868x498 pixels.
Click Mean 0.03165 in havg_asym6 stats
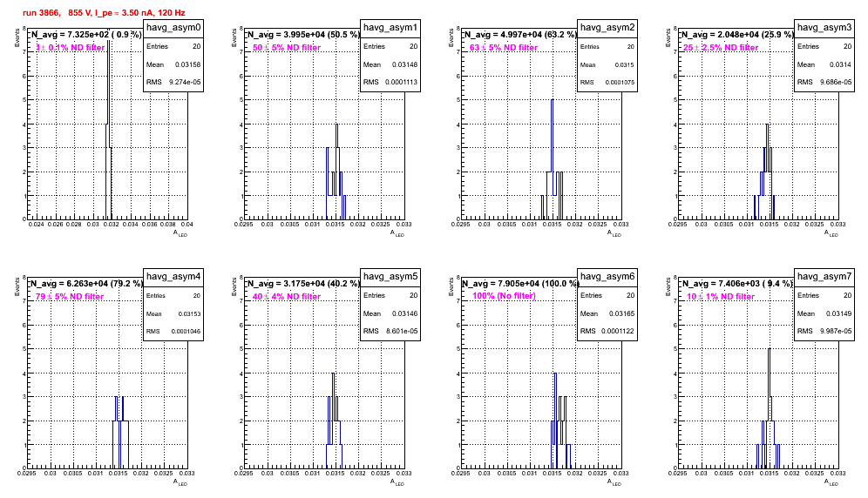pyautogui.click(x=607, y=313)
